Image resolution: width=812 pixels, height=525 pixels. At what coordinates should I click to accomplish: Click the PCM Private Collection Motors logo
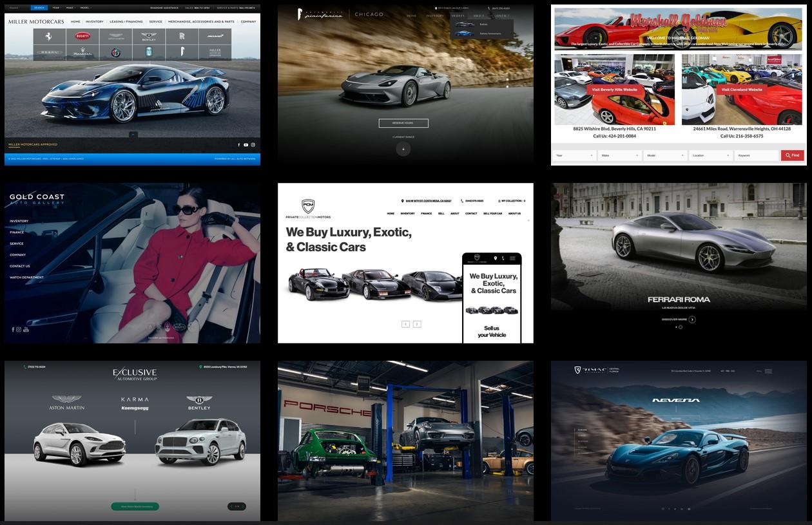pyautogui.click(x=308, y=209)
